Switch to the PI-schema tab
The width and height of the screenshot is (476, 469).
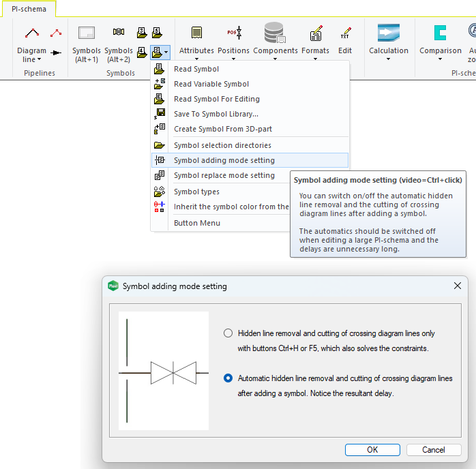pyautogui.click(x=29, y=9)
